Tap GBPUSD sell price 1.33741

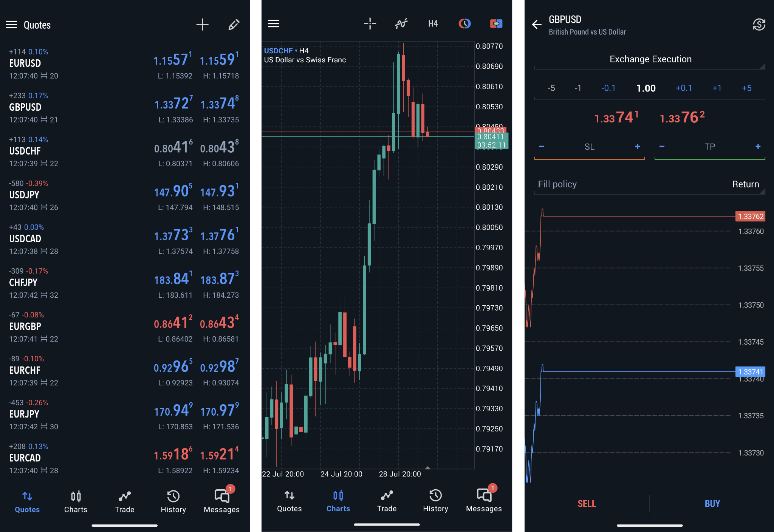616,118
